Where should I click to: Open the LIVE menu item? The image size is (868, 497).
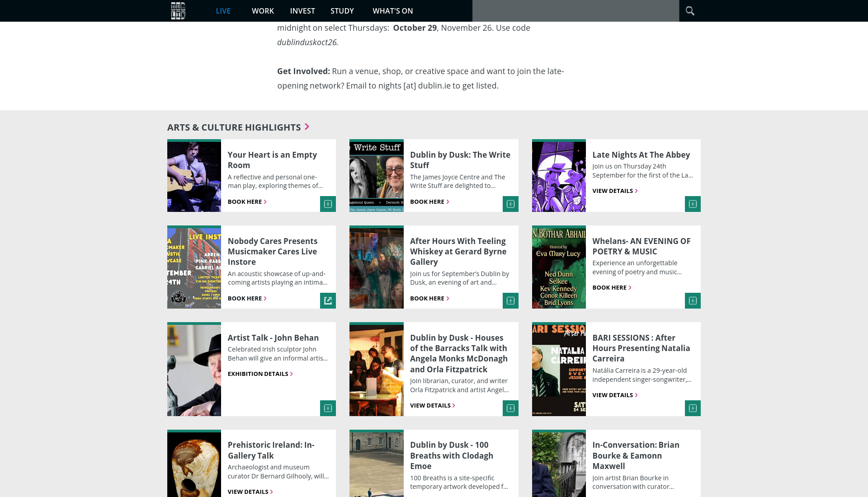point(223,11)
